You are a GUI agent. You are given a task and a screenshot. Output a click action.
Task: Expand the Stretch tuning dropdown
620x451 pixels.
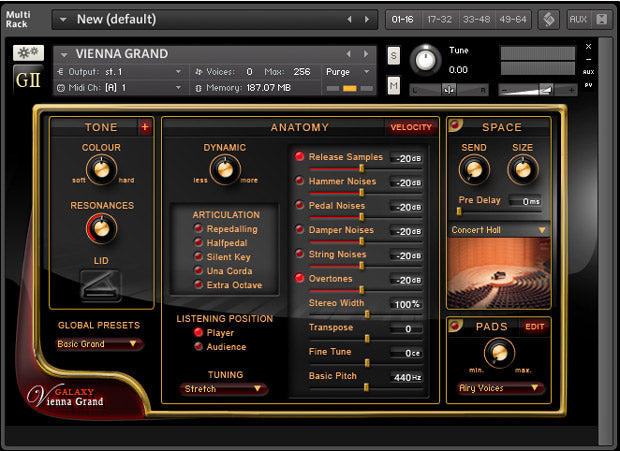click(x=224, y=388)
